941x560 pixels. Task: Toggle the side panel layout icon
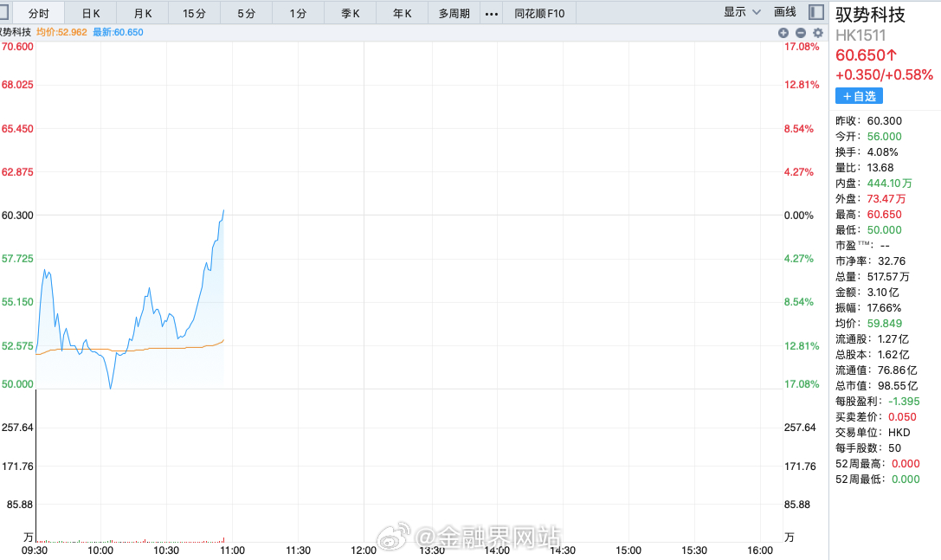[816, 12]
